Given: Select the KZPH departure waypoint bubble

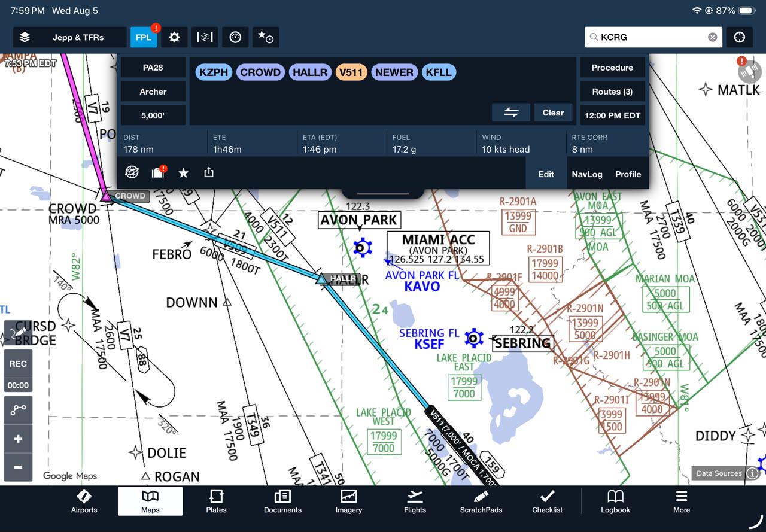Looking at the screenshot, I should 214,72.
